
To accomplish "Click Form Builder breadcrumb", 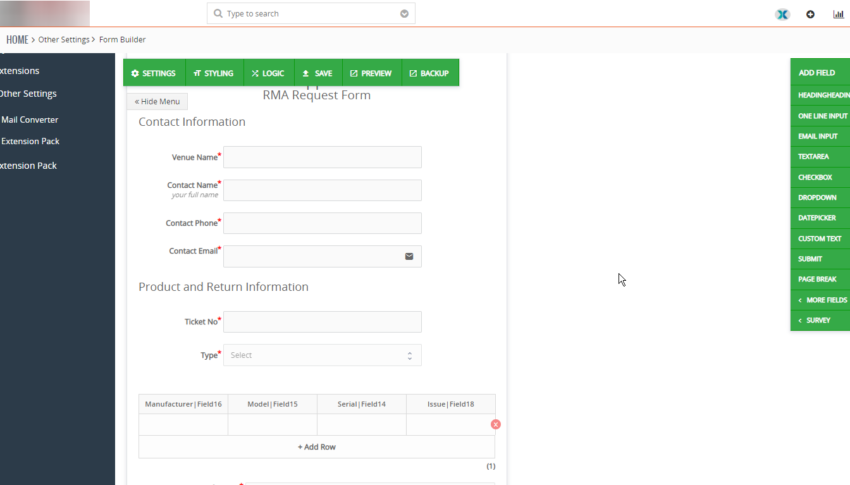I will [123, 40].
